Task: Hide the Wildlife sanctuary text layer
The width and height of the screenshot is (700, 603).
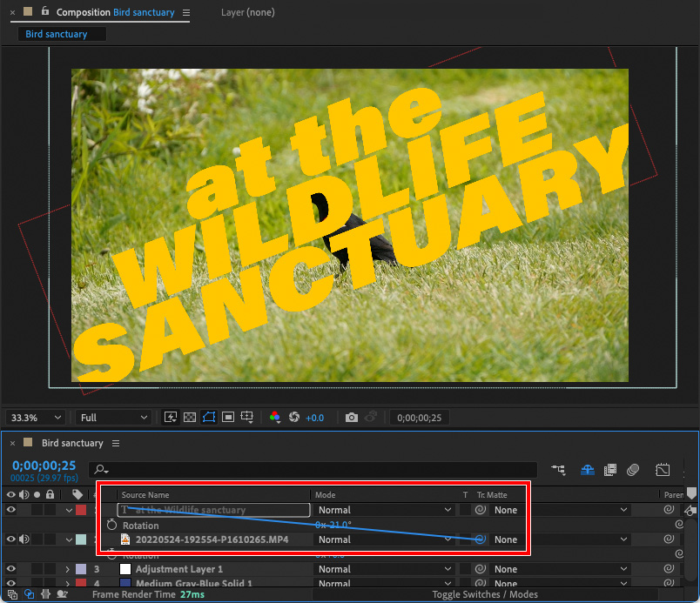Action: click(11, 510)
